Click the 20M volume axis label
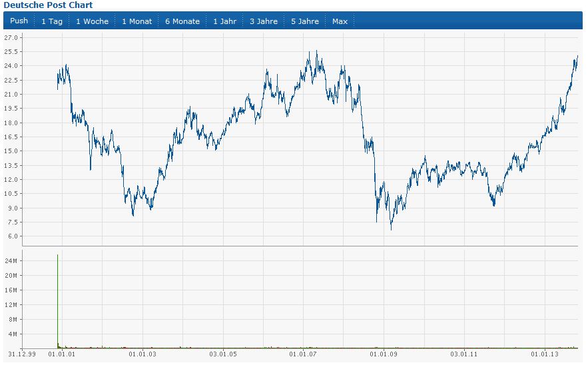 11,276
